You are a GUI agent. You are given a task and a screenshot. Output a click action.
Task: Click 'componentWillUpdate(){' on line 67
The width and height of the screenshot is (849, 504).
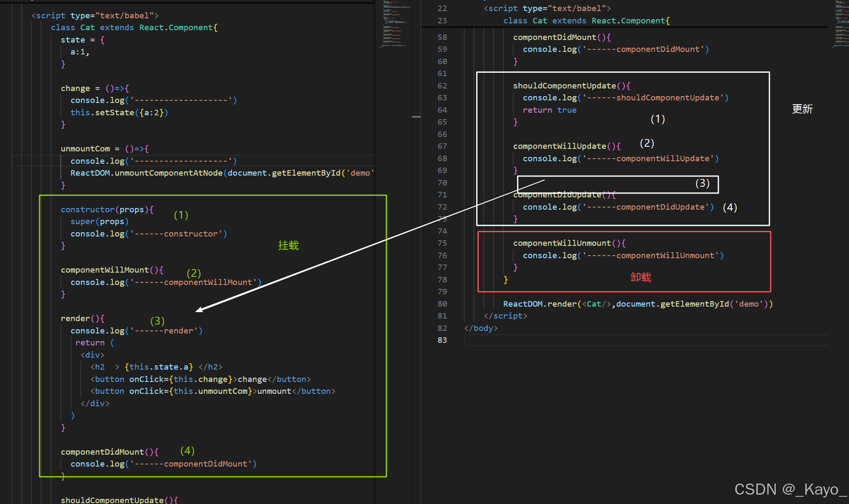click(x=567, y=146)
